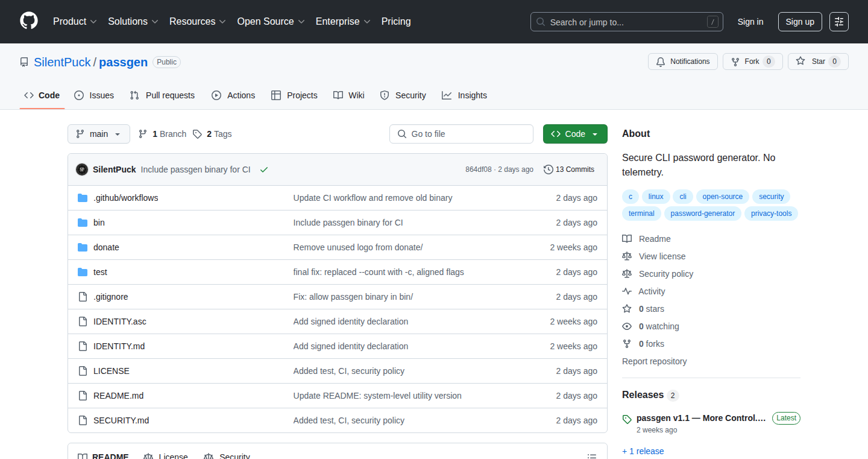This screenshot has width=868, height=459.
Task: Click the .github/workflows folder icon
Action: [x=83, y=198]
